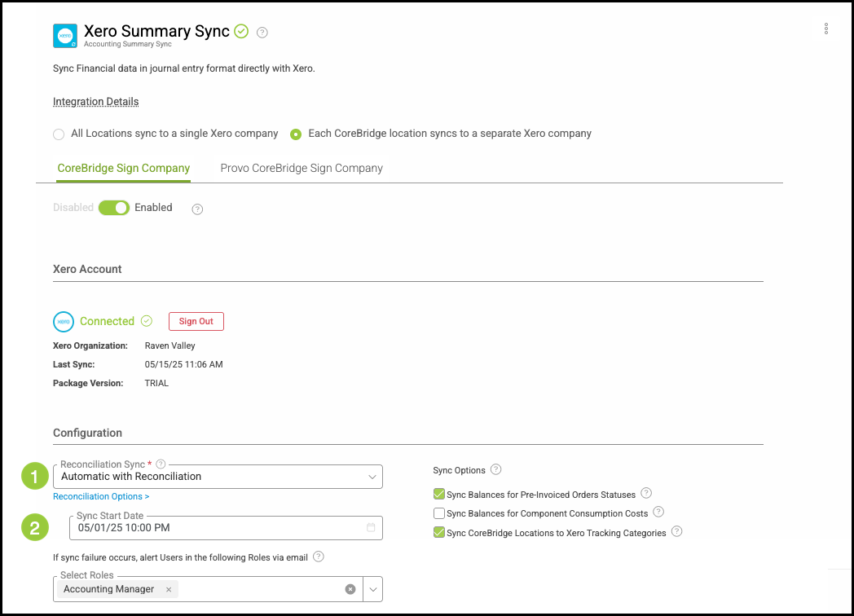
Task: Open calendar picker in Sync Start Date
Action: [x=371, y=527]
